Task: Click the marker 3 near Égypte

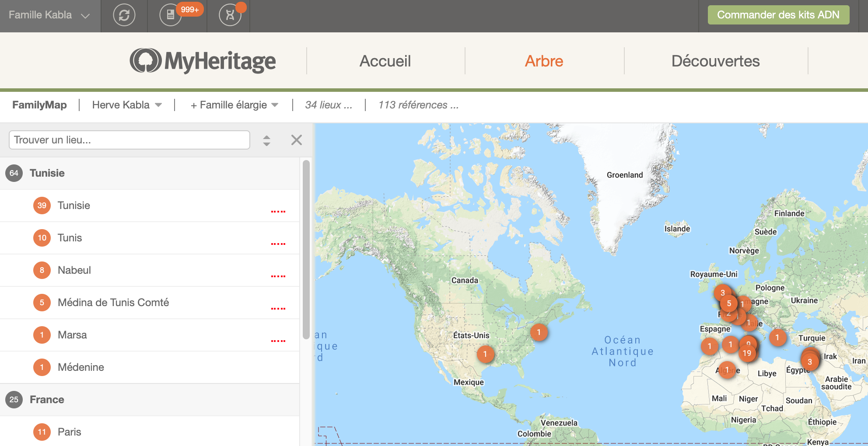Action: pyautogui.click(x=810, y=362)
